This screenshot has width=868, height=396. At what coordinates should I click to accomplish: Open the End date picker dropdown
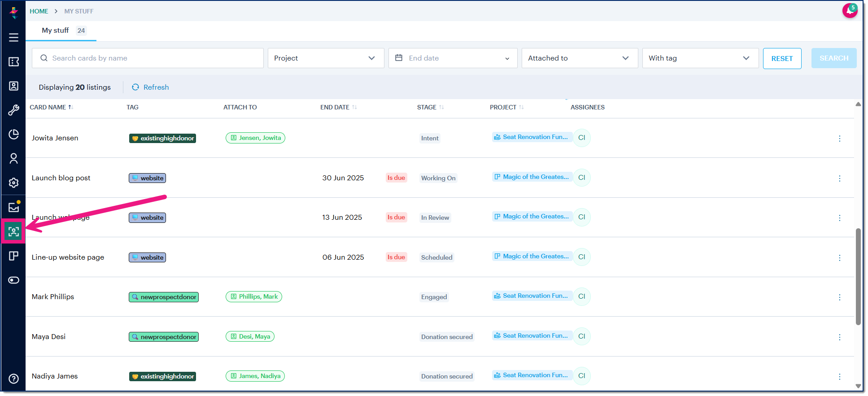point(453,58)
